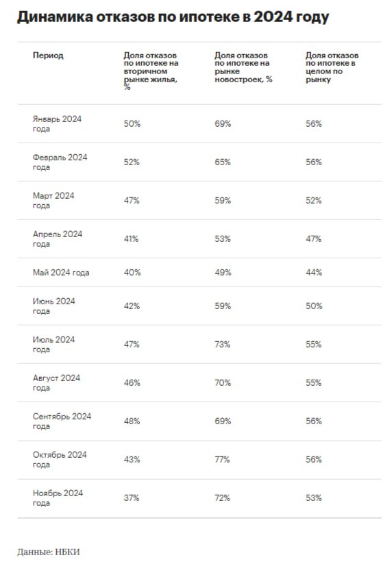Select the Июнь 2024 года row label
Image resolution: width=392 pixels, height=564 pixels.
(x=54, y=306)
